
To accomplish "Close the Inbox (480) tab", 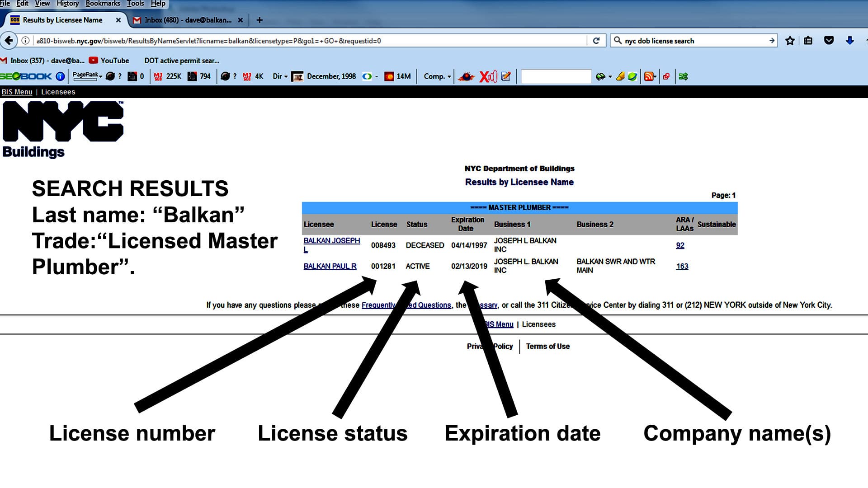I will coord(240,20).
